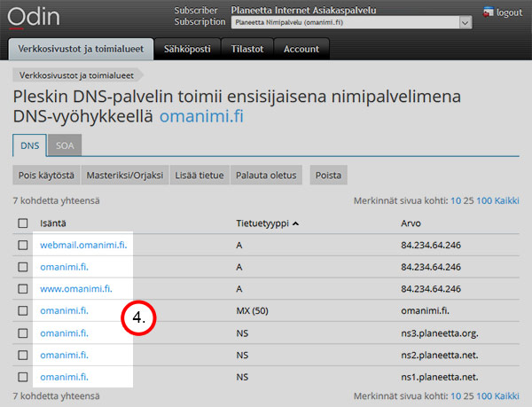Show 100 entries per page, bottom pager
This screenshot has width=532, height=407.
click(484, 396)
